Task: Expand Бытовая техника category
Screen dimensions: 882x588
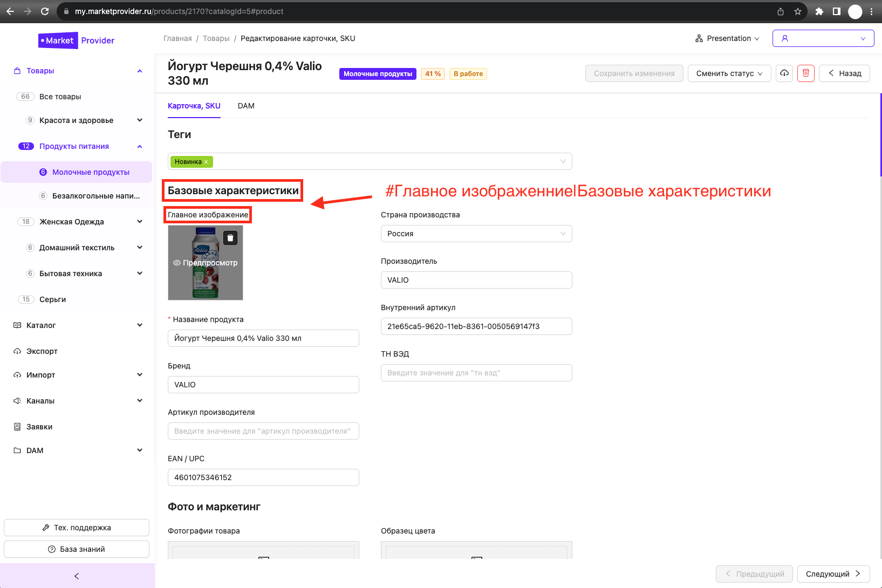Action: coord(140,274)
